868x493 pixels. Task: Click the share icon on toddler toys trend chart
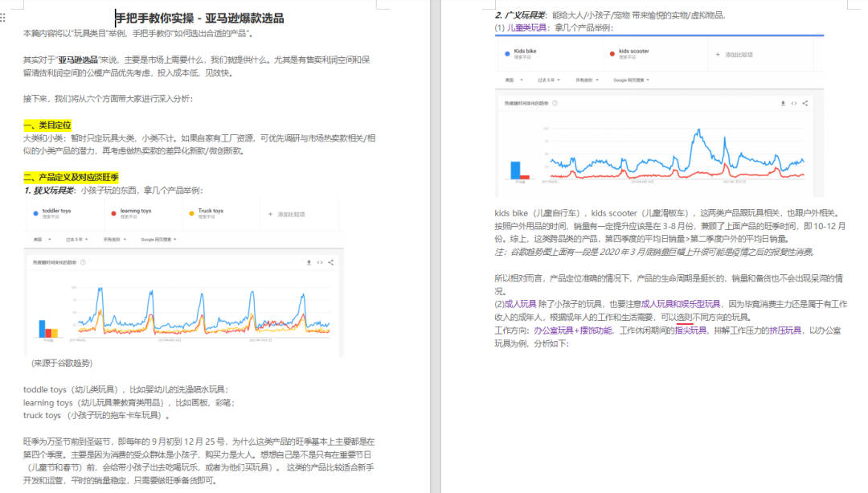tap(331, 262)
